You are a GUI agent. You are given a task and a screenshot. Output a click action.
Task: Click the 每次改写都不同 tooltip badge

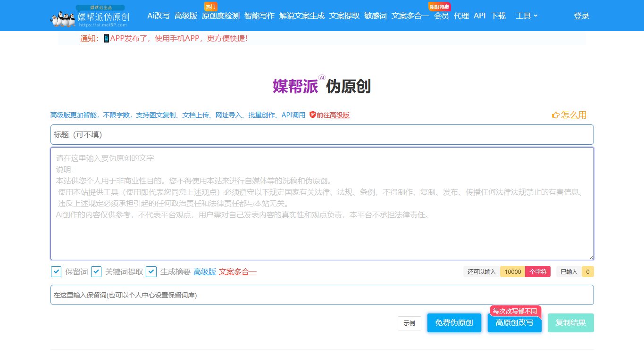coord(516,311)
